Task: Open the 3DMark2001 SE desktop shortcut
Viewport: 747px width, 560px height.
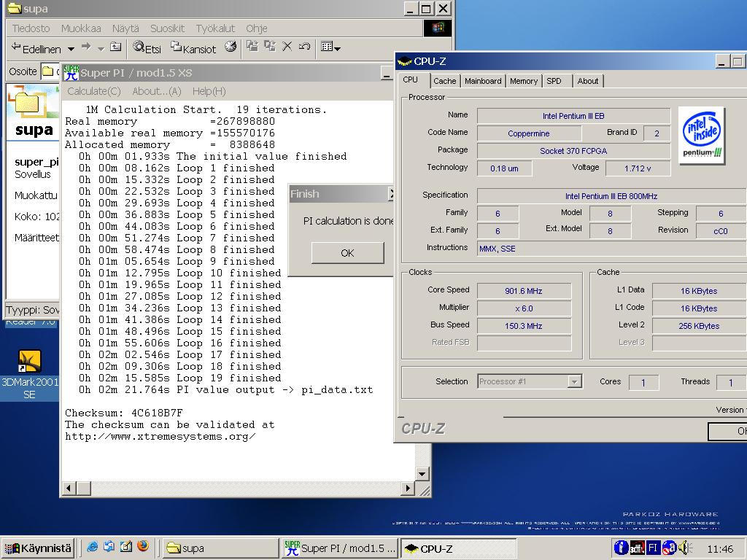Action: coord(29,374)
